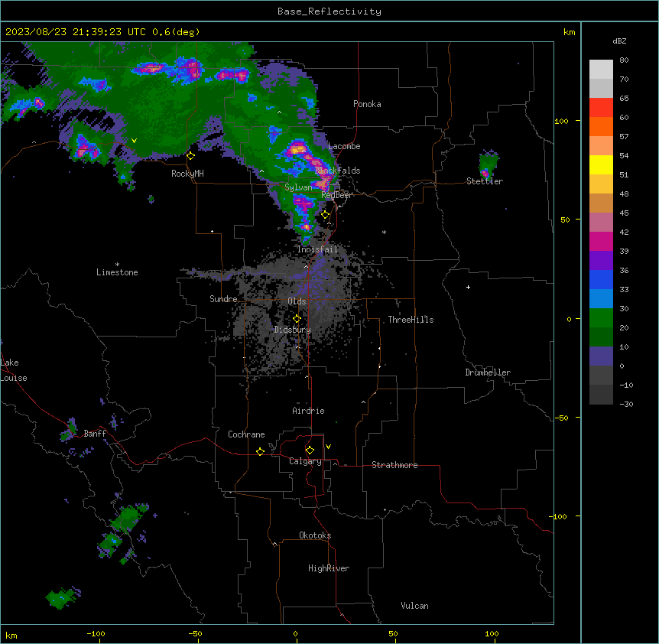This screenshot has height=644, width=659.
Task: Click the Vulcan town label
Action: pos(415,606)
